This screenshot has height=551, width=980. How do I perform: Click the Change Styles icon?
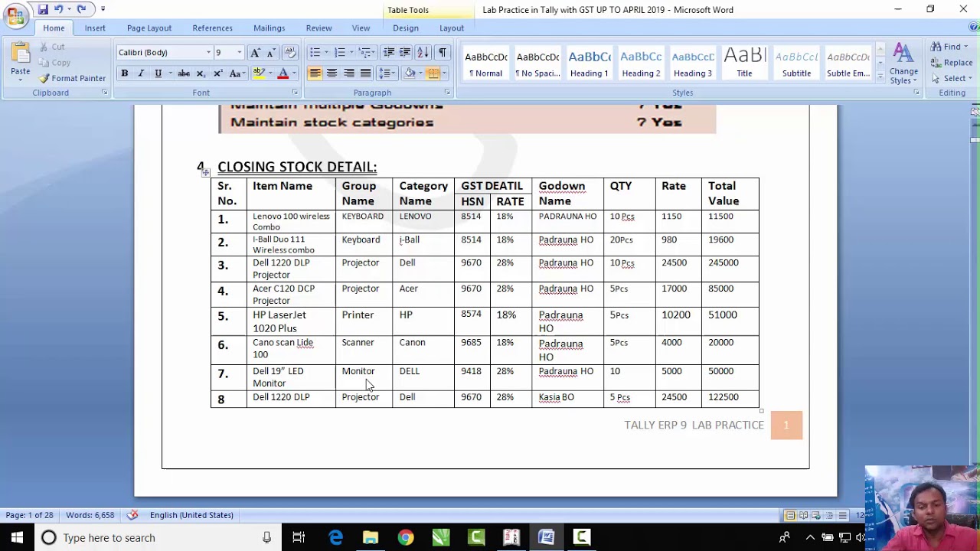pos(903,54)
